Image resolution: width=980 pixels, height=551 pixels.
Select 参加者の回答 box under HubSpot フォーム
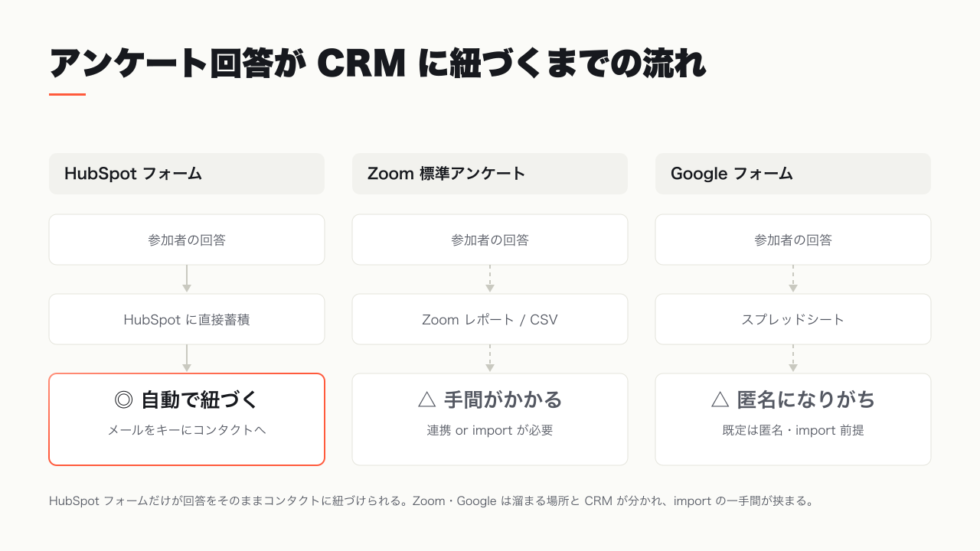(187, 240)
